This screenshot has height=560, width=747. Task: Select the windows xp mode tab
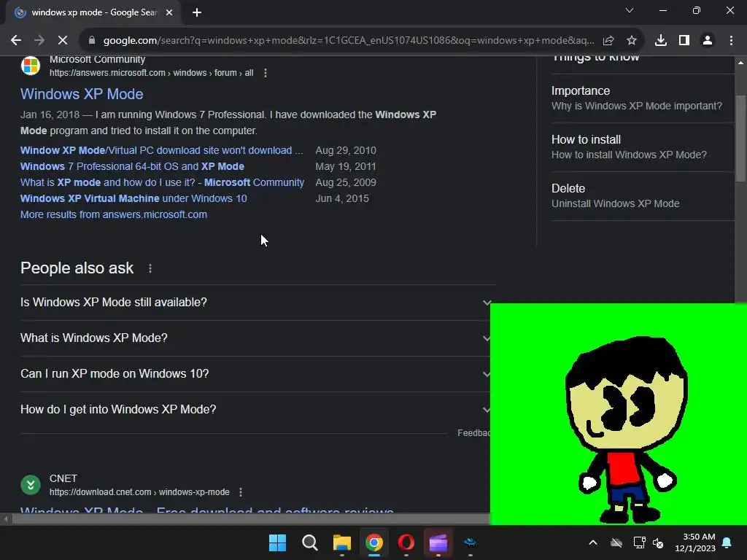[93, 12]
